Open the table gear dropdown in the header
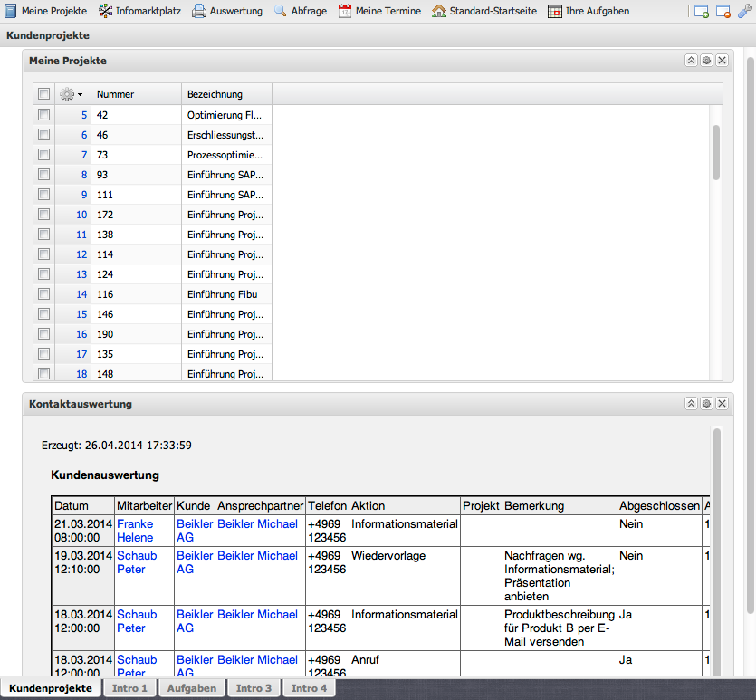The image size is (756, 700). click(x=71, y=94)
